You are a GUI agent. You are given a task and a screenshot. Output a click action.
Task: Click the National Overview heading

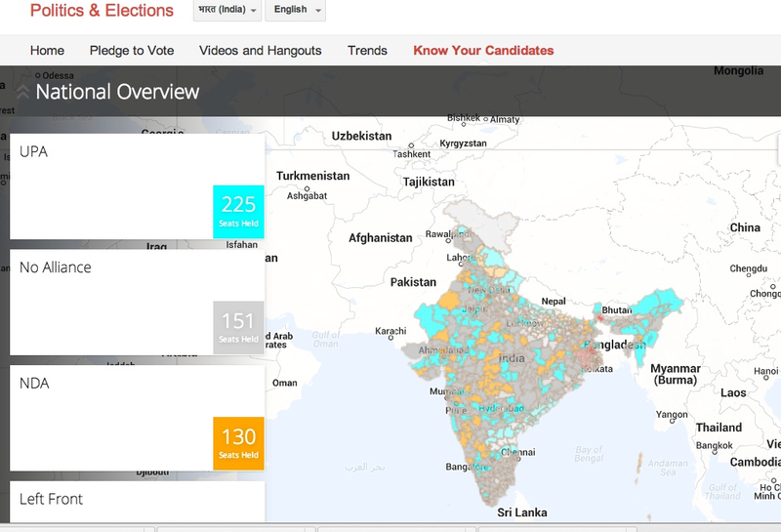pos(117,93)
